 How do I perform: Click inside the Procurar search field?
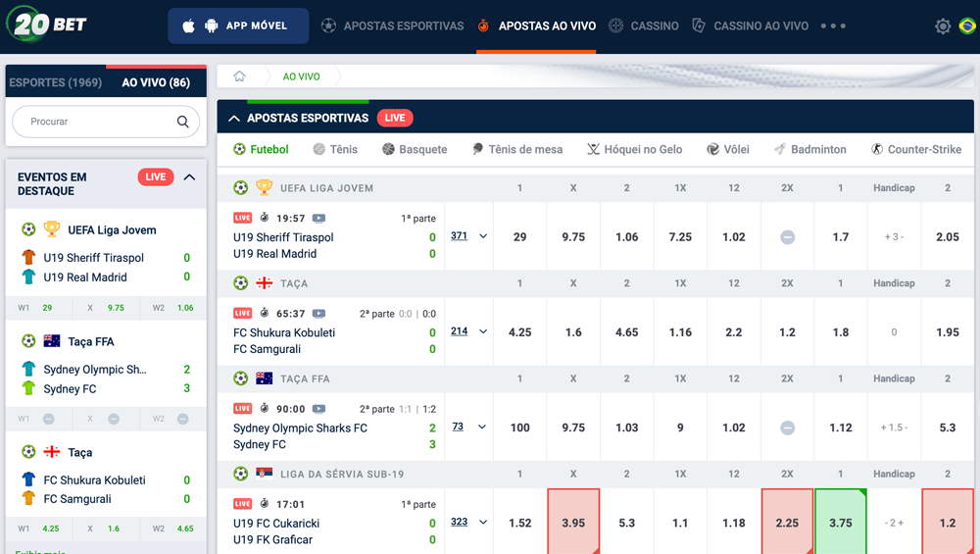click(x=106, y=122)
